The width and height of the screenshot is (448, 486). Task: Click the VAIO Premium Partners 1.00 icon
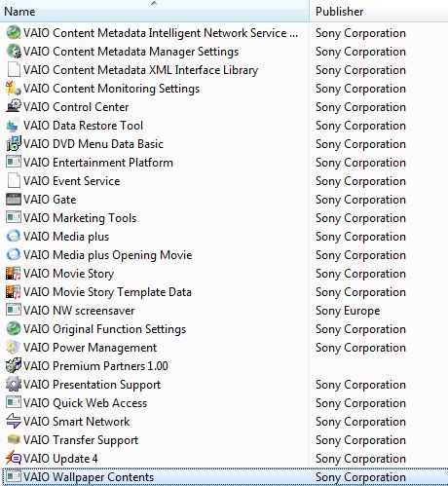(x=14, y=365)
